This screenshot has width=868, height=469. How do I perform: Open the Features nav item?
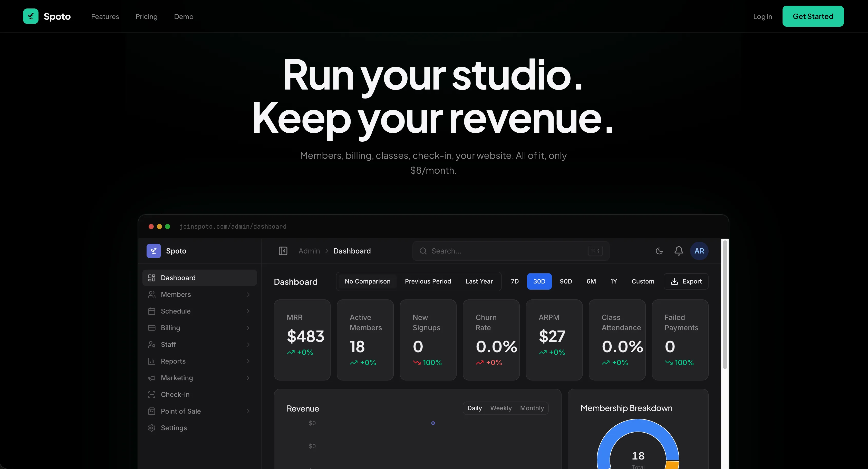(105, 16)
